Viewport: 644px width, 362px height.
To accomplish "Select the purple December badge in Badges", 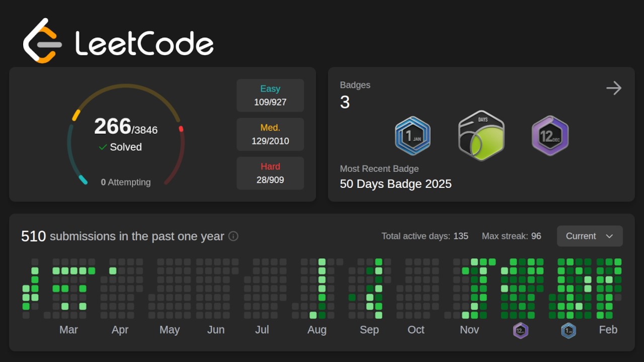I will point(550,136).
